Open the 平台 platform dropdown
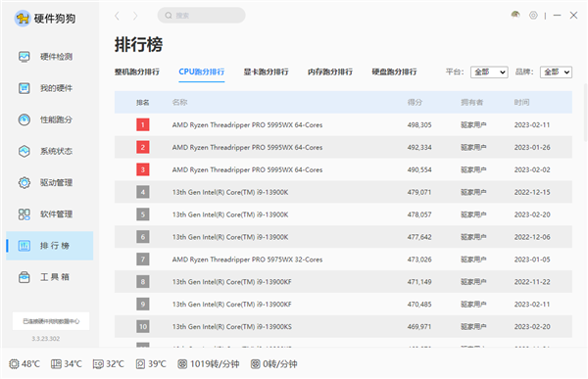Viewport: 588px width, 379px height. click(x=489, y=71)
